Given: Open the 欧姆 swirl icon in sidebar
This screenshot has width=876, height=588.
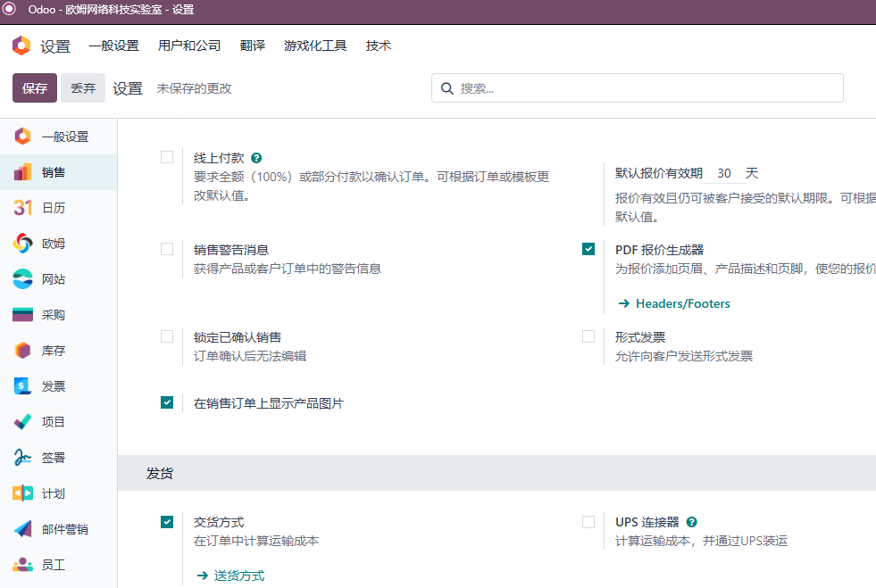Looking at the screenshot, I should (22, 244).
